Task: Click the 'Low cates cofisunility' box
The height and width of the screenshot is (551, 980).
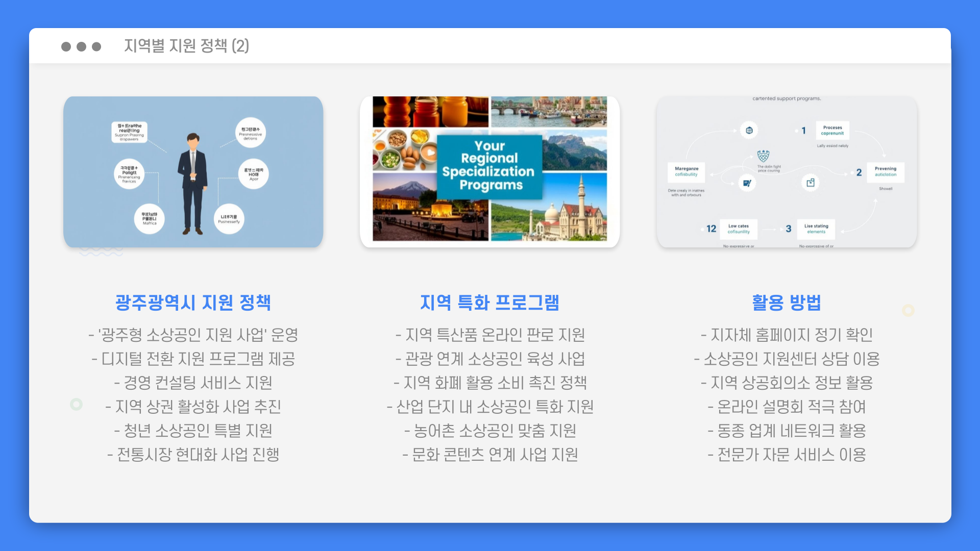Action: click(739, 229)
